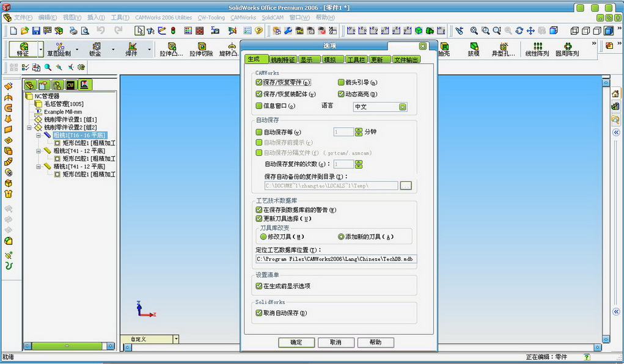Open dropdown arrow beside 特征 button

pos(40,49)
